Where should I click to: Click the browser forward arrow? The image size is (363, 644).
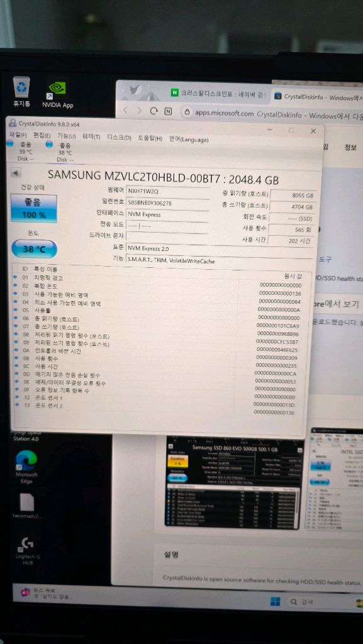[139, 111]
